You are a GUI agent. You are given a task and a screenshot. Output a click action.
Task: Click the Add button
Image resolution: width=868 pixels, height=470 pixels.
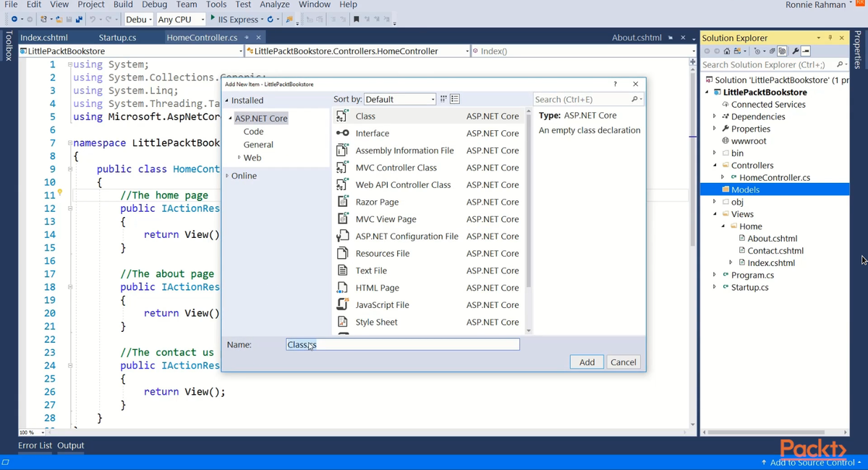(587, 362)
